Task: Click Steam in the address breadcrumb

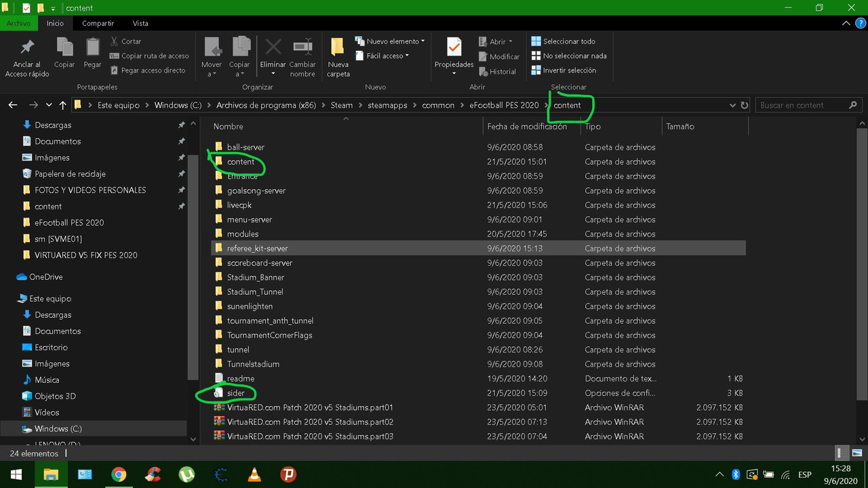Action: coord(342,105)
